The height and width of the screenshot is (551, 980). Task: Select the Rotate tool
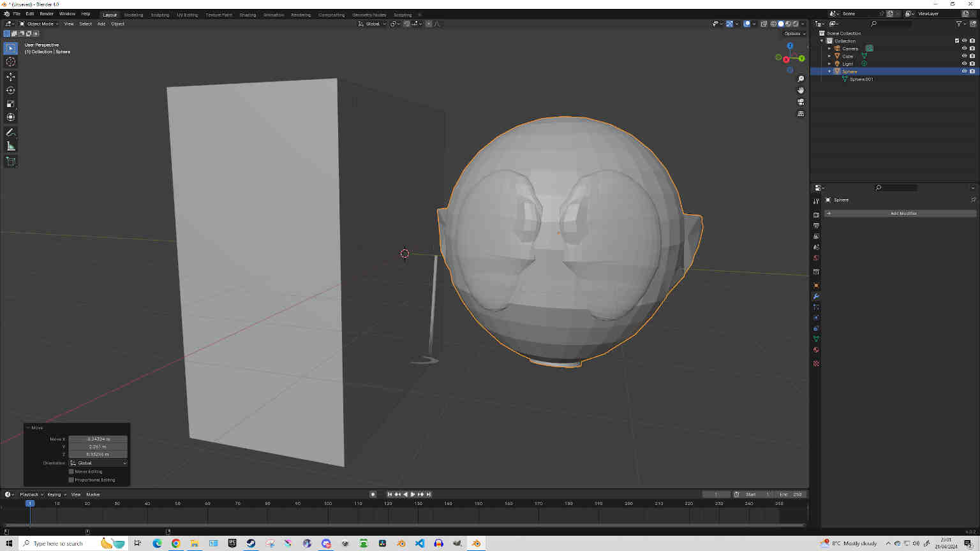10,90
